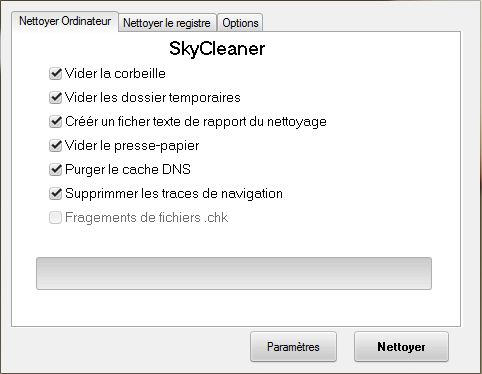
Task: Uncheck the Vider la corbeille checkbox
Action: click(x=55, y=74)
